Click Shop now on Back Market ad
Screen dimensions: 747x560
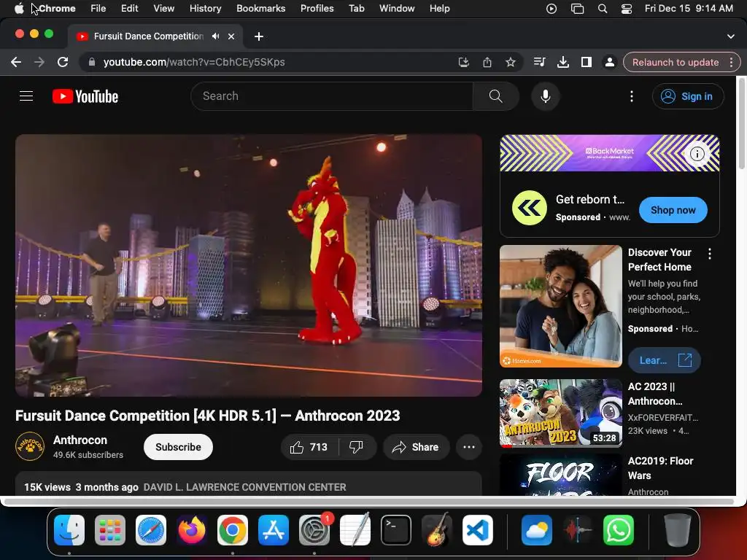pos(673,210)
